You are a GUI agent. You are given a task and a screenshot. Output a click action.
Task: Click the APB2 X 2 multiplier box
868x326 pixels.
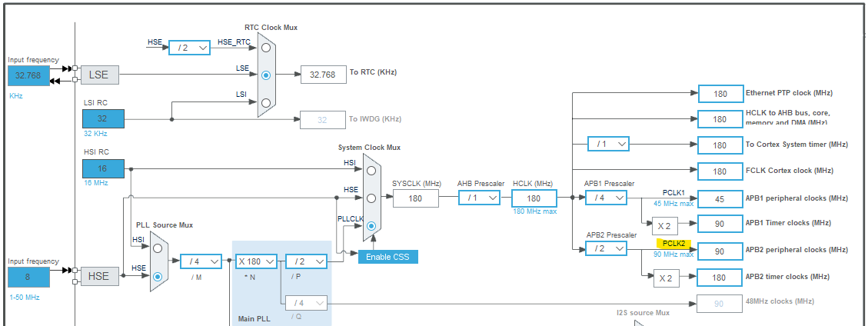tap(666, 278)
